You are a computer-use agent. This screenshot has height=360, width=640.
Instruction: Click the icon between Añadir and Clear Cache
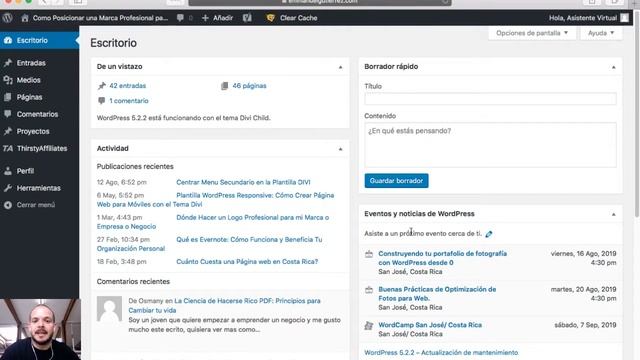[x=247, y=18]
